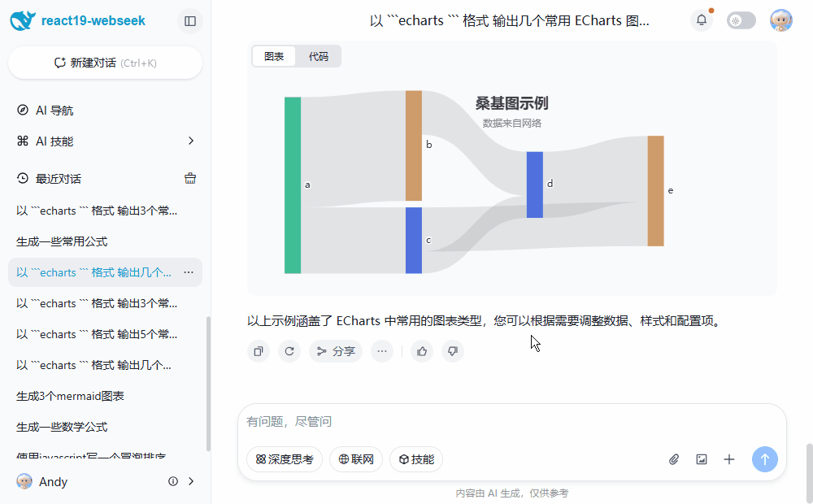813x504 pixels.
Task: Switch to the 图表 tab
Action: pos(274,57)
